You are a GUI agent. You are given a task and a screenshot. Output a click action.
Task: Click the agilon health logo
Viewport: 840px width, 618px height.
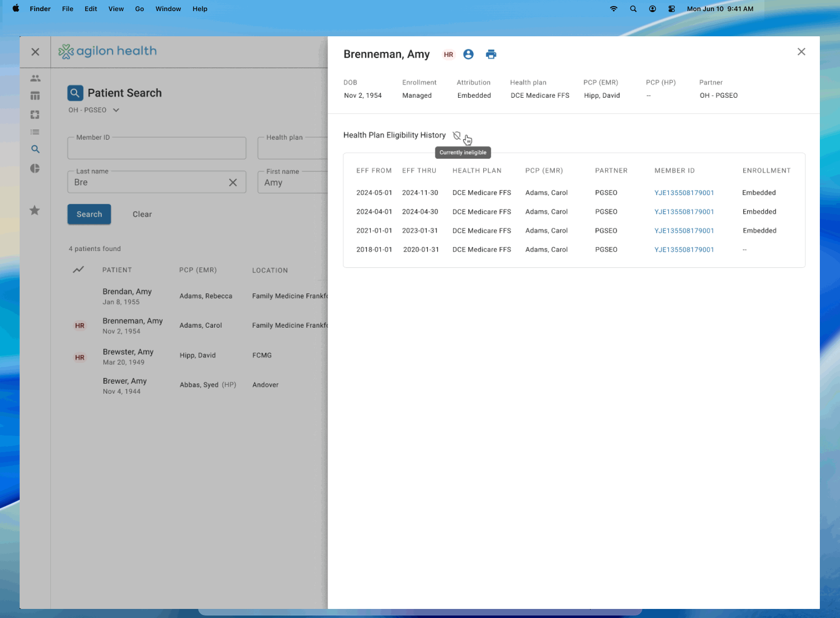(107, 51)
